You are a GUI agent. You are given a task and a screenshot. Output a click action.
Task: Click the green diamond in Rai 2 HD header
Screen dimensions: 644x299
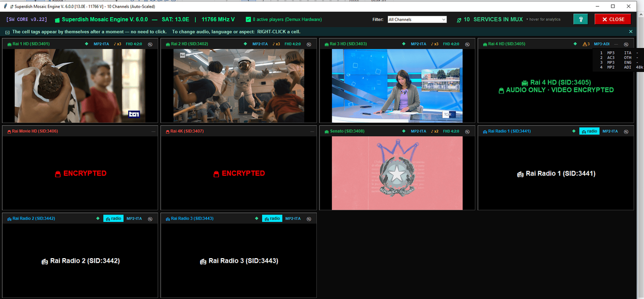pyautogui.click(x=245, y=44)
